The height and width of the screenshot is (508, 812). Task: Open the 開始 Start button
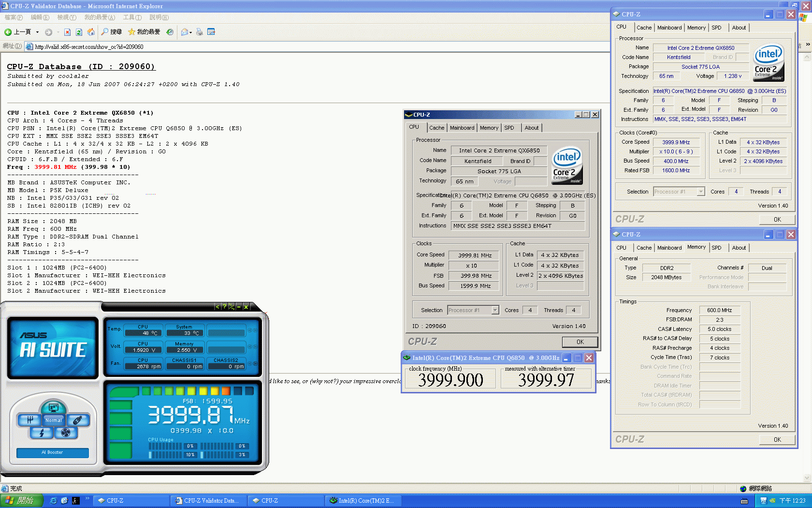coord(21,501)
